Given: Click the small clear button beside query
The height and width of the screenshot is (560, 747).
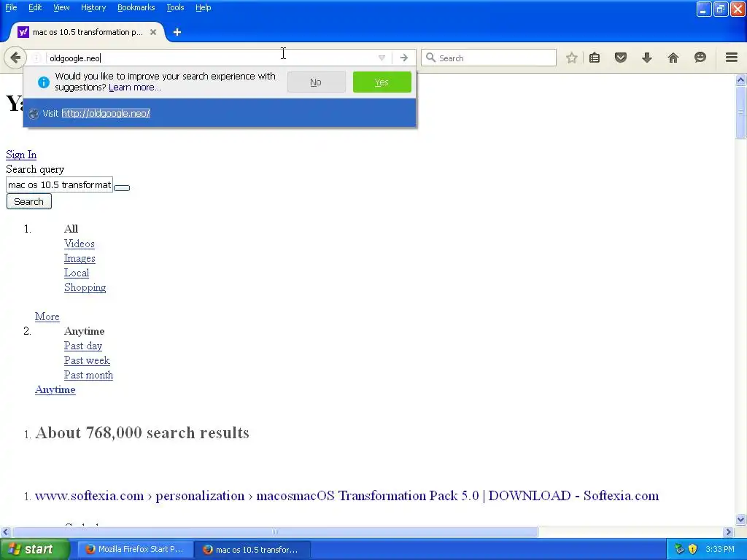Looking at the screenshot, I should tap(122, 187).
